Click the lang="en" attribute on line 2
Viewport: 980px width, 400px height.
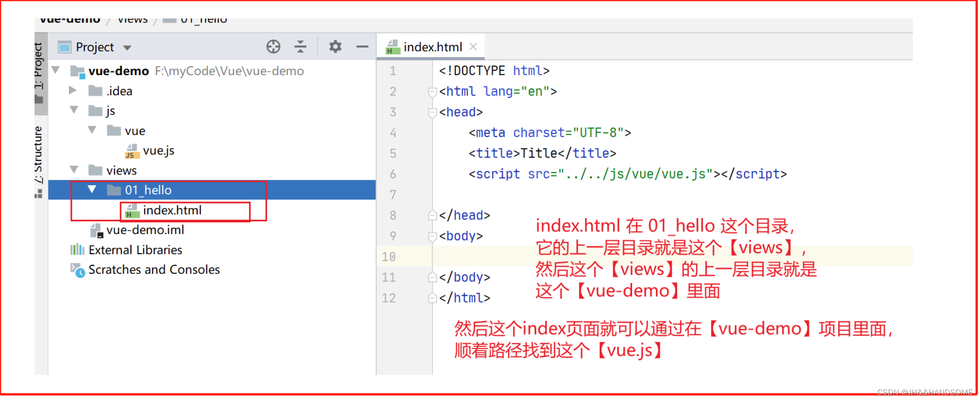pos(516,92)
